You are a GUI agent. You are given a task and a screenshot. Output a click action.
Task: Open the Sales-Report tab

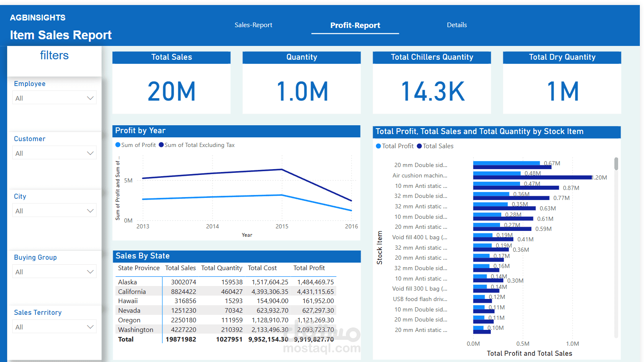[x=253, y=25]
